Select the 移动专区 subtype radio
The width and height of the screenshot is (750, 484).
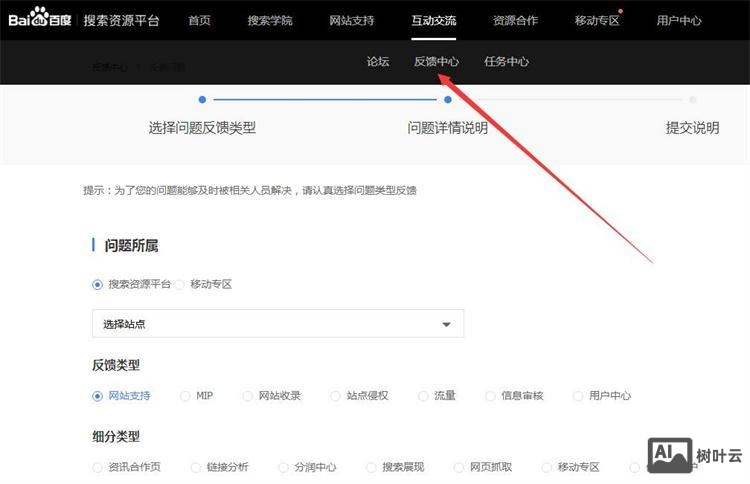coord(547,467)
